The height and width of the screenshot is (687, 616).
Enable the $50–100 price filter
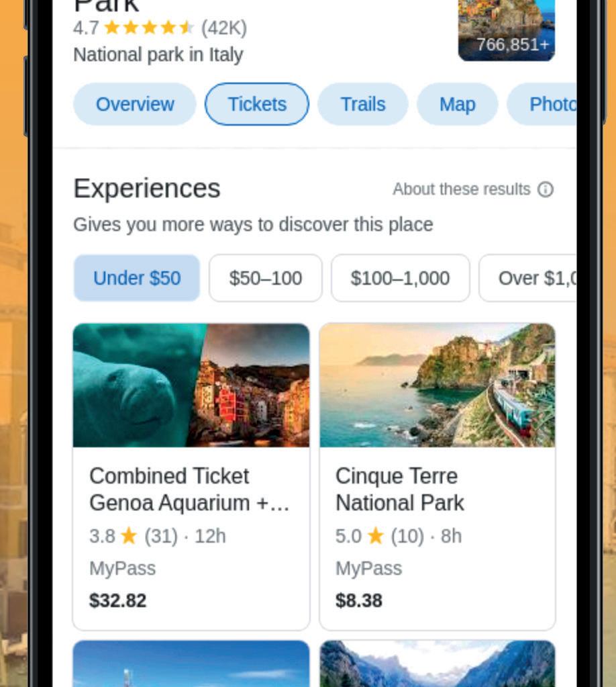tap(265, 278)
